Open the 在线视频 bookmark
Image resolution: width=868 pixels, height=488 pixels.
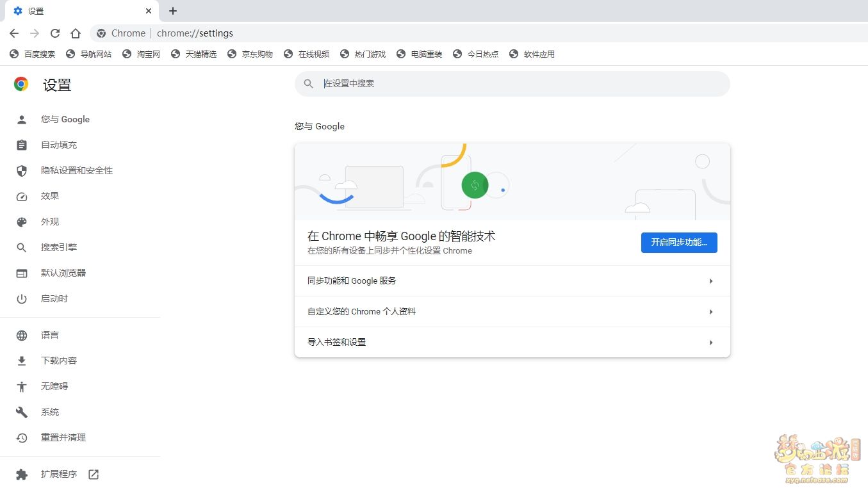click(307, 54)
